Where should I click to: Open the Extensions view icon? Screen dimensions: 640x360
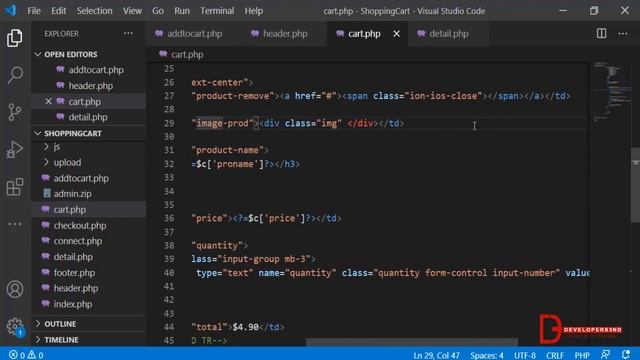(15, 187)
